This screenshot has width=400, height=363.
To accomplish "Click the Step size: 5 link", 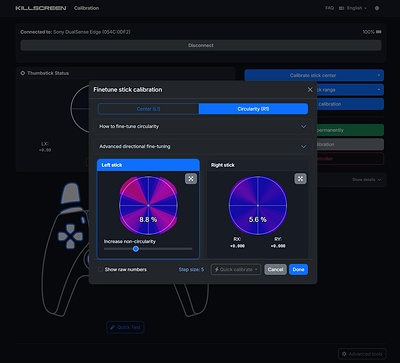I will coord(191,270).
